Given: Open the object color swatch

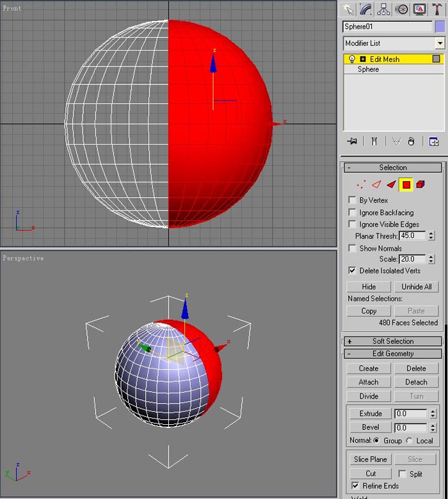Looking at the screenshot, I should click(x=440, y=27).
